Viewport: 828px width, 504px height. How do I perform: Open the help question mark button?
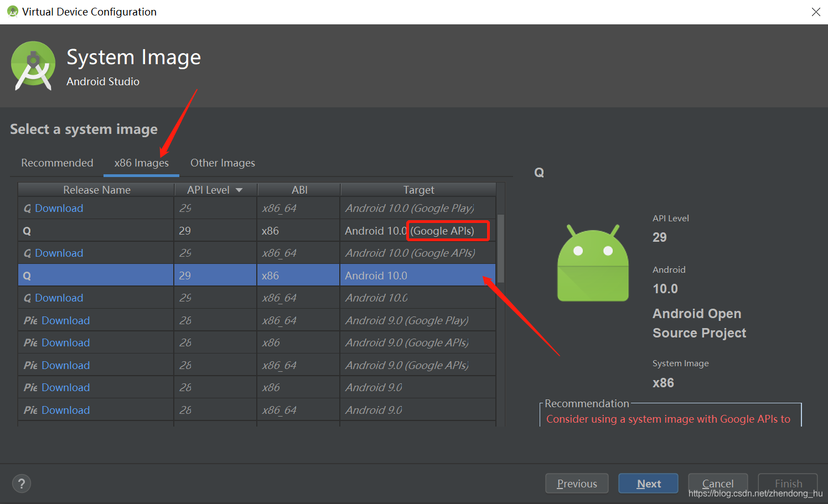[22, 484]
